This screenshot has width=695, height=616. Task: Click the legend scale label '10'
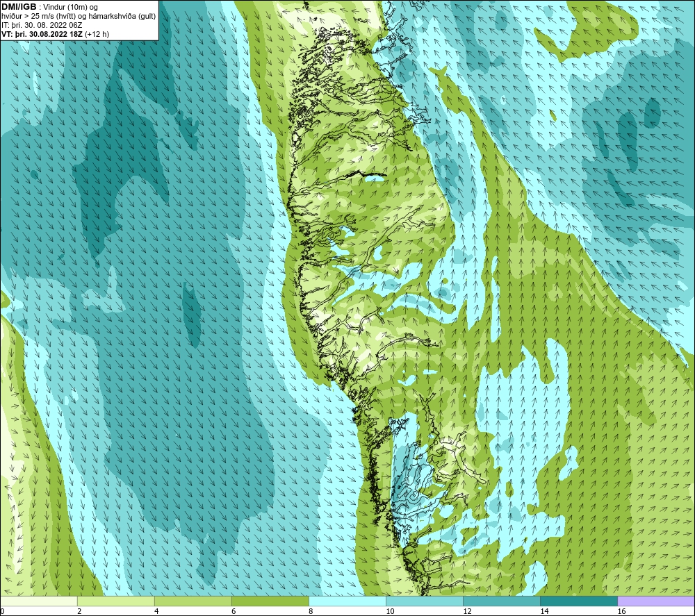(x=390, y=611)
